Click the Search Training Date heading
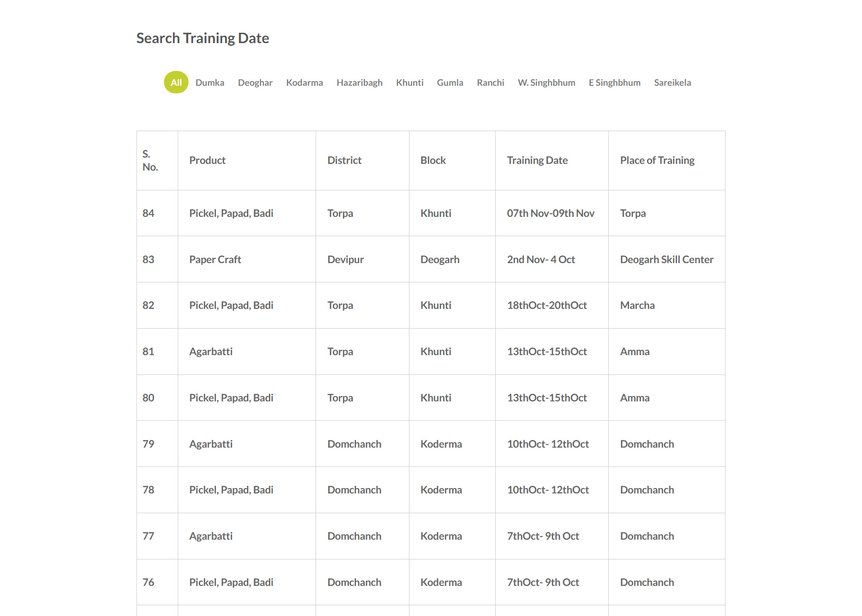Image resolution: width=862 pixels, height=616 pixels. 202,38
